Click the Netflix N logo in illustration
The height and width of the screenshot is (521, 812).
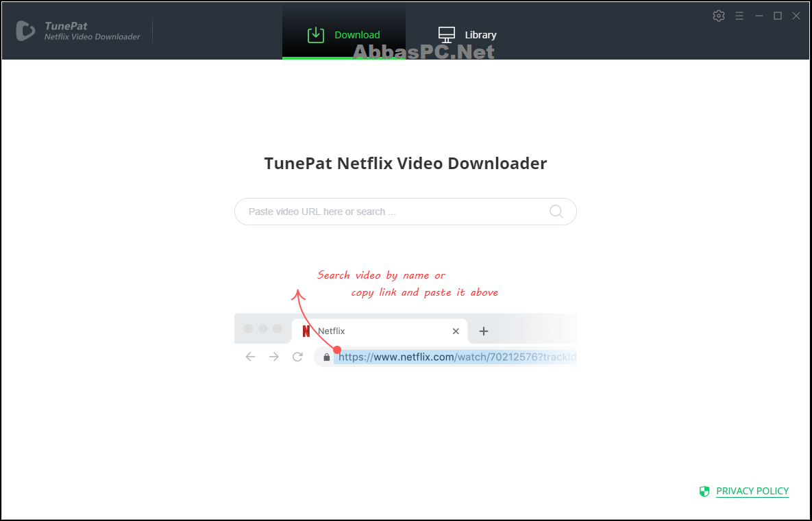click(306, 331)
